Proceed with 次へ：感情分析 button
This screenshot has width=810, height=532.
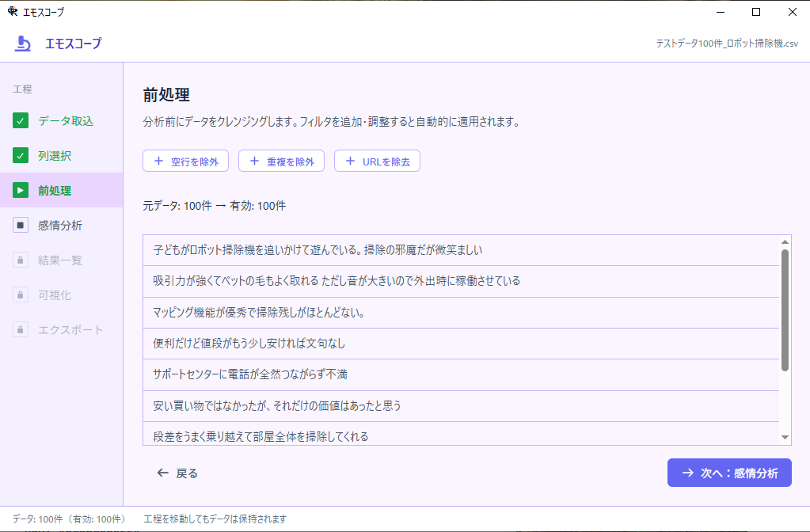pos(729,473)
